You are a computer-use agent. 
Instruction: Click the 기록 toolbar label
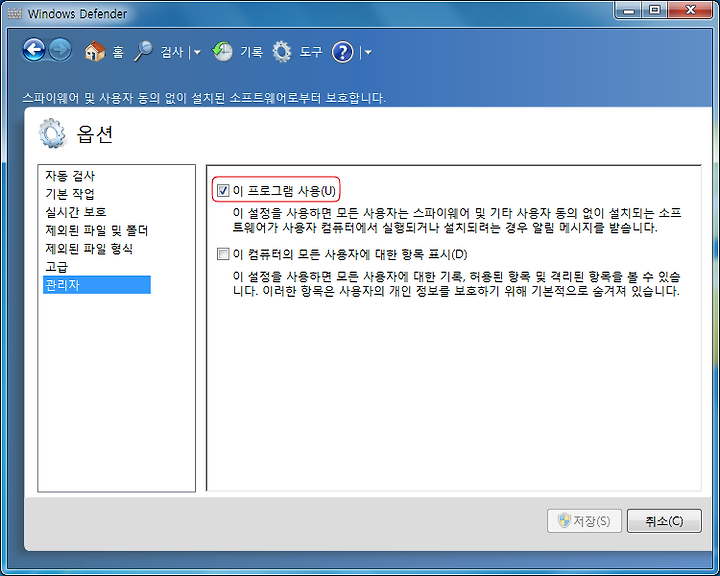coord(252,52)
